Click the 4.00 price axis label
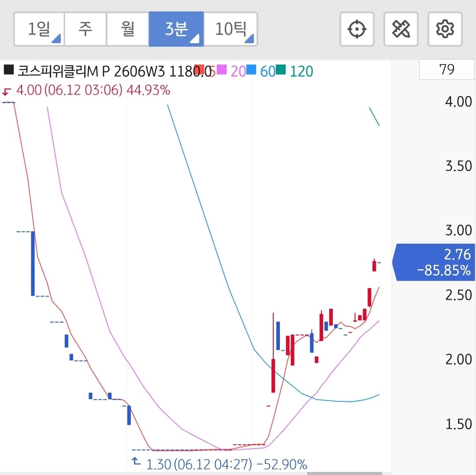The height and width of the screenshot is (475, 476). coord(458,101)
